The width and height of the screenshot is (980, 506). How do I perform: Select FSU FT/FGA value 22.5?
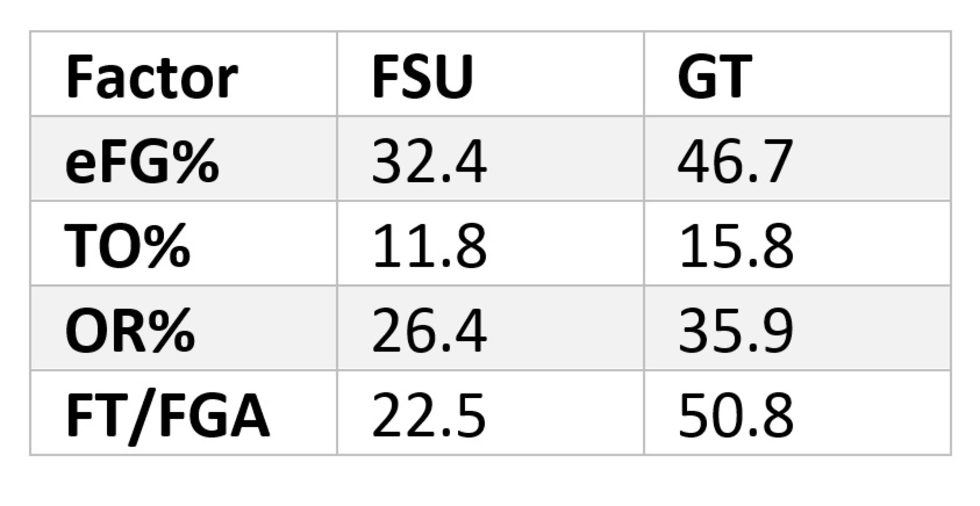[429, 415]
